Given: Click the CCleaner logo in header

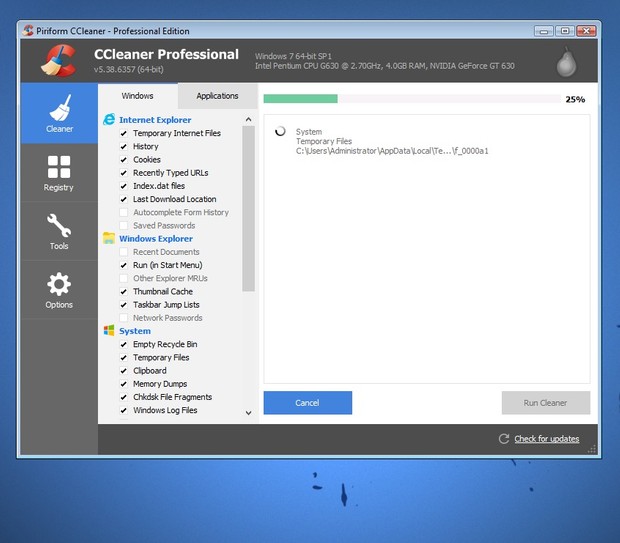Looking at the screenshot, I should [59, 60].
